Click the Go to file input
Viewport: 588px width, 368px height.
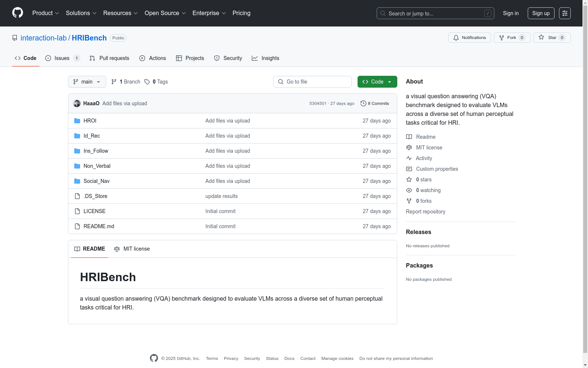(312, 82)
